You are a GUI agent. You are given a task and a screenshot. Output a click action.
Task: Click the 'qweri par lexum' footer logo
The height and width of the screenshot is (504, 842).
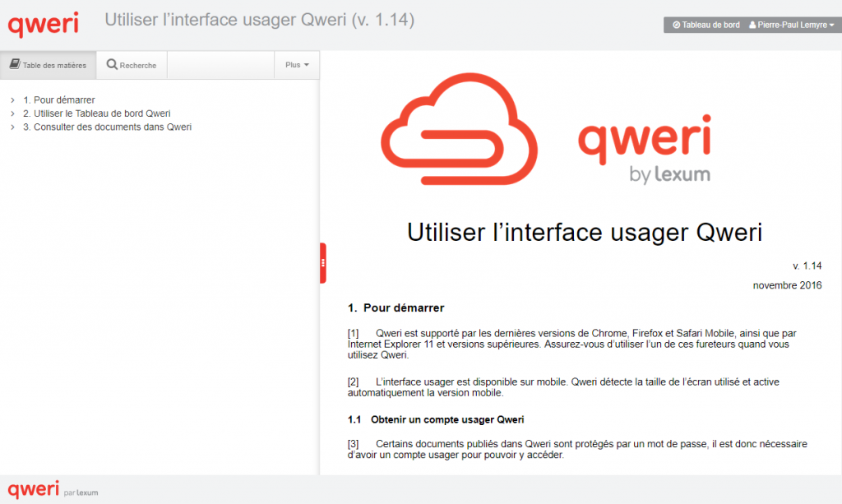coord(53,490)
